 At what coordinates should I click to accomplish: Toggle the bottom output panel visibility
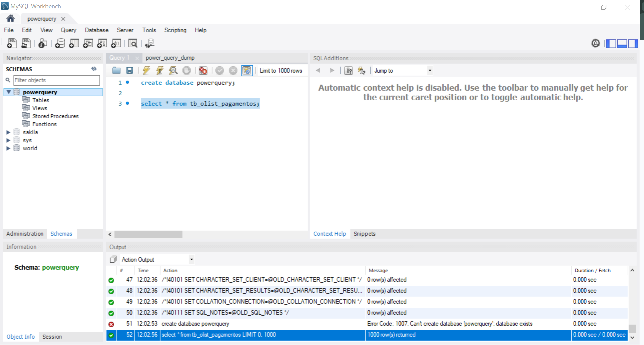(622, 43)
